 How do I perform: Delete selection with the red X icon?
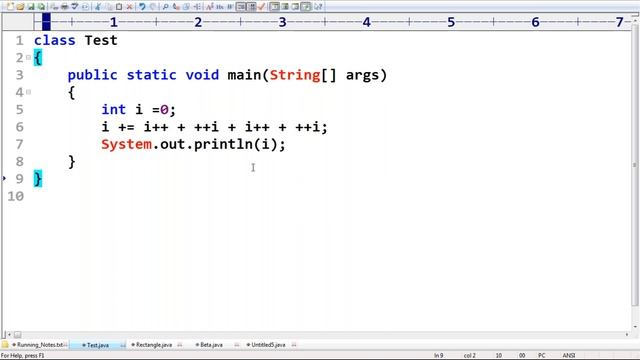(x=129, y=7)
